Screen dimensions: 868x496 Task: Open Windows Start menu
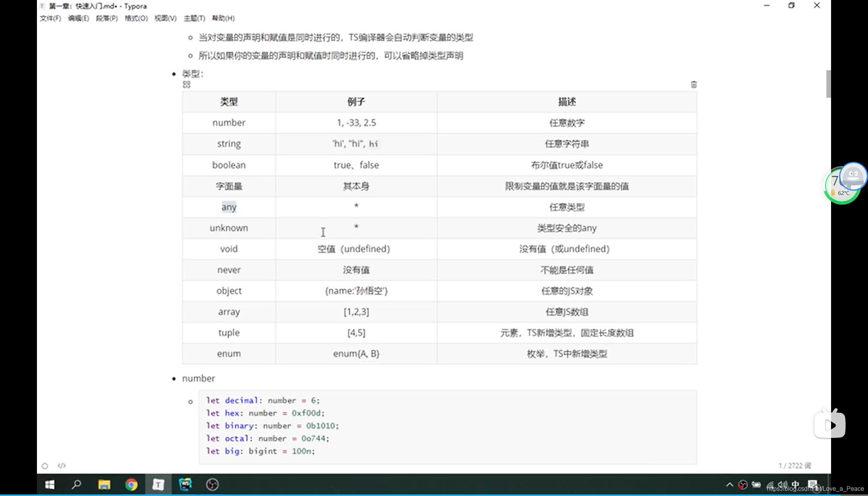50,484
